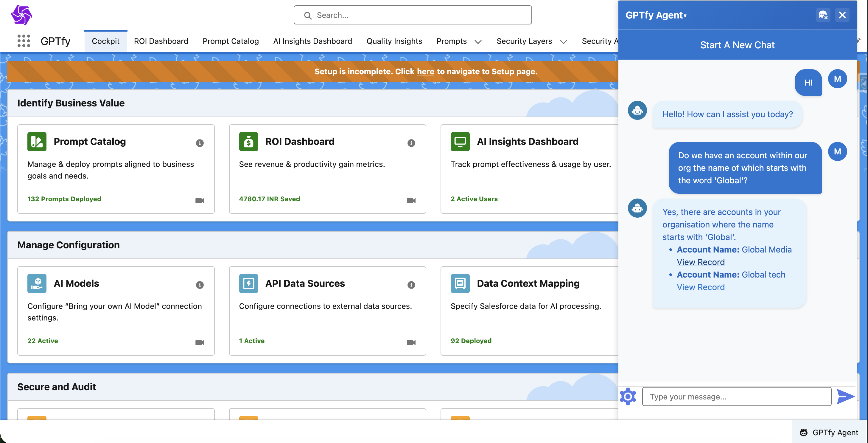This screenshot has height=443, width=868.
Task: Expand the Security Layers dropdown chevron
Action: point(563,42)
